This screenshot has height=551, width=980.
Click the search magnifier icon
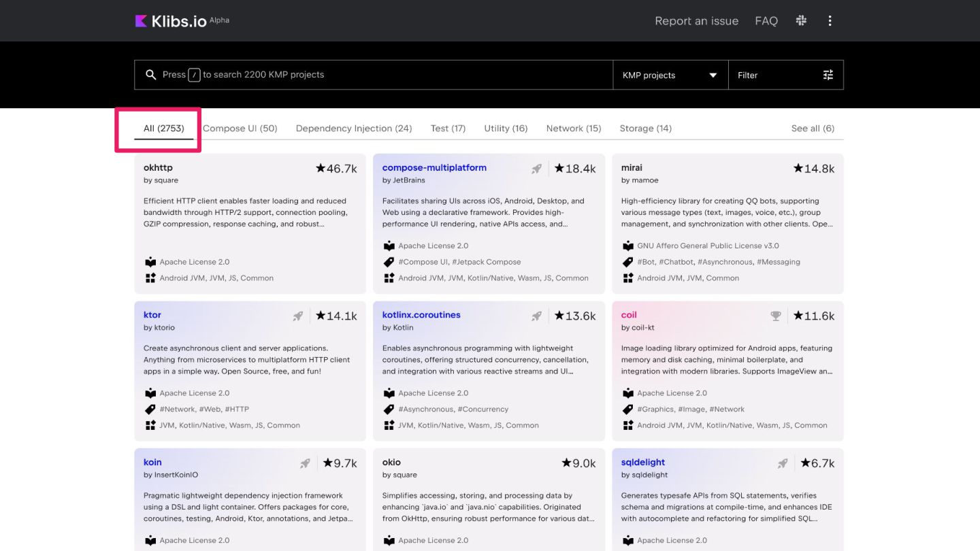[x=151, y=75]
